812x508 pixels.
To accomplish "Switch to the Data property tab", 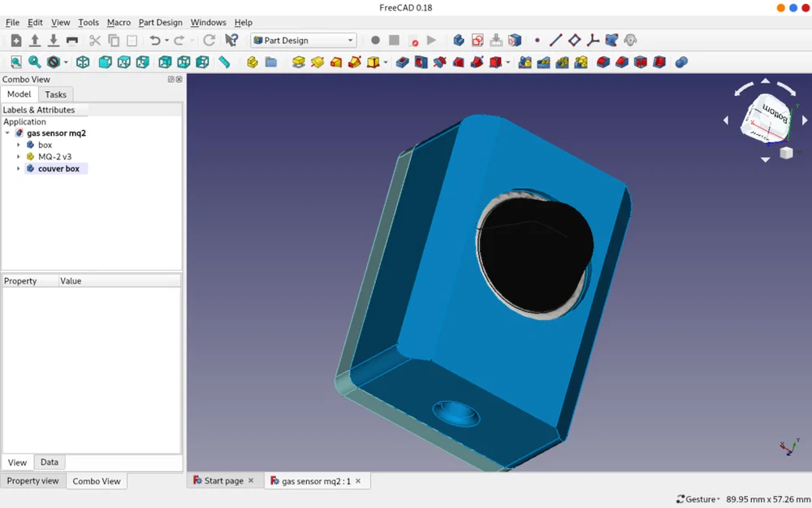I will click(50, 462).
